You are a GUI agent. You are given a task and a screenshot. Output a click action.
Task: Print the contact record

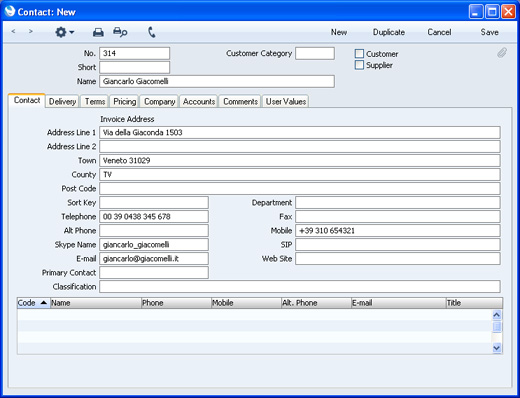98,32
